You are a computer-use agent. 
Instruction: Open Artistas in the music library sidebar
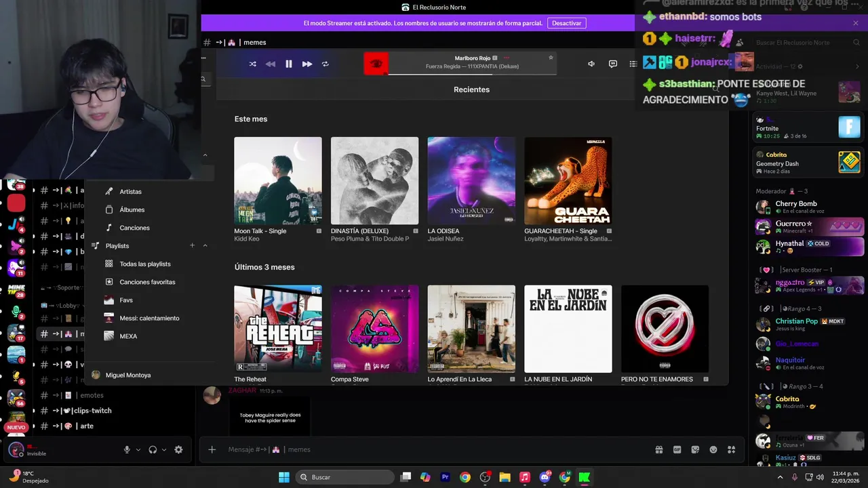(130, 192)
